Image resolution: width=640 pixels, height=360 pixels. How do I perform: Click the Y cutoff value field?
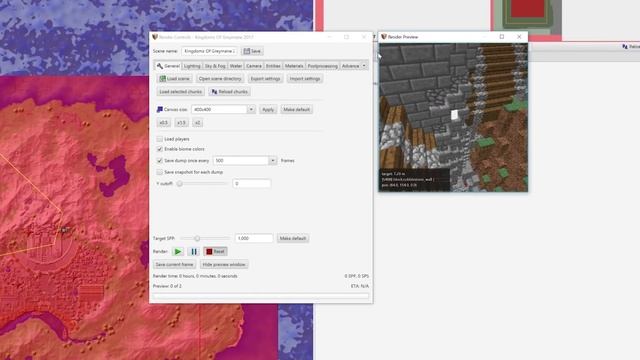pos(251,184)
